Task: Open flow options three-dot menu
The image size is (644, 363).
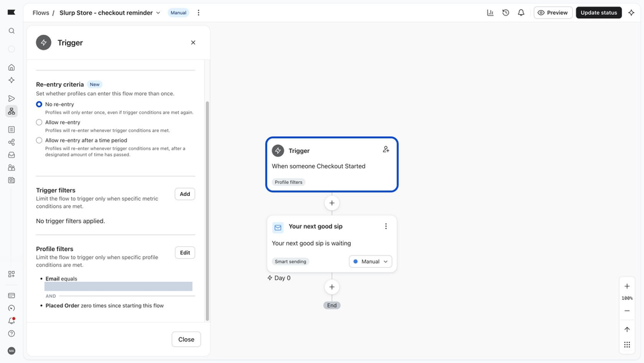Action: tap(199, 13)
